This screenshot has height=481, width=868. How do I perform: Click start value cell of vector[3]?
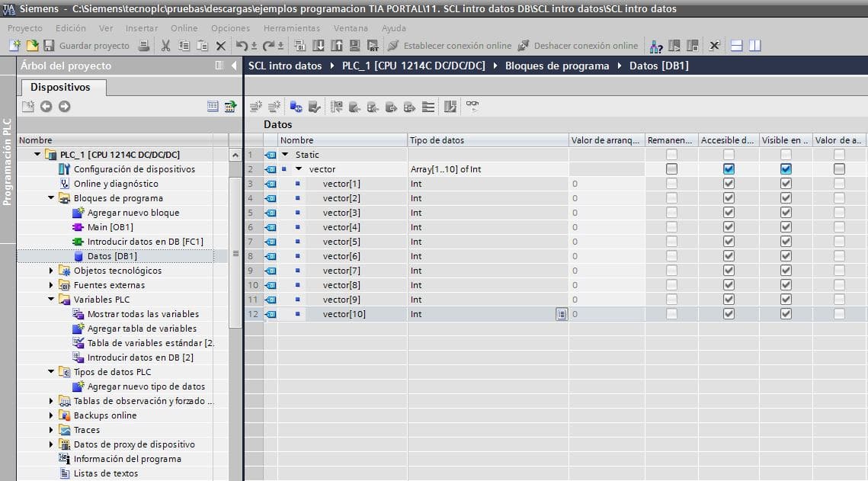[606, 213]
